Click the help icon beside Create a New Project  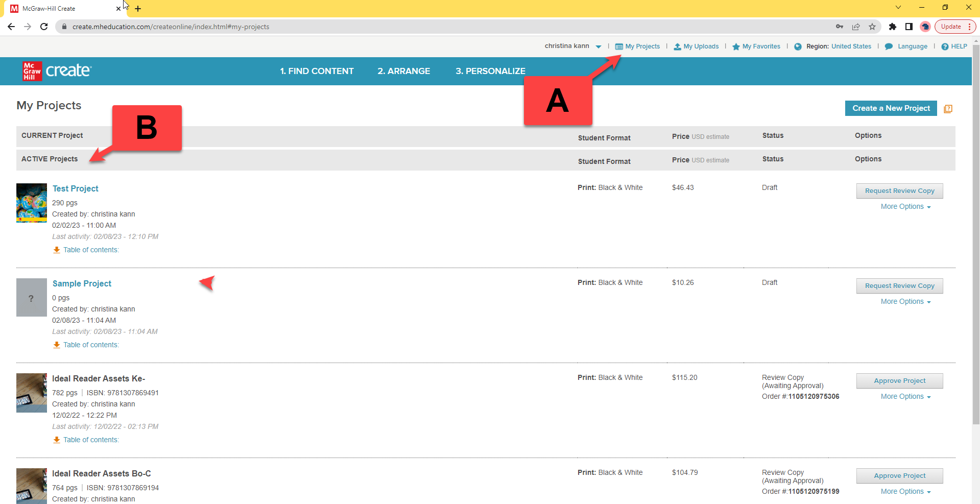pos(948,109)
